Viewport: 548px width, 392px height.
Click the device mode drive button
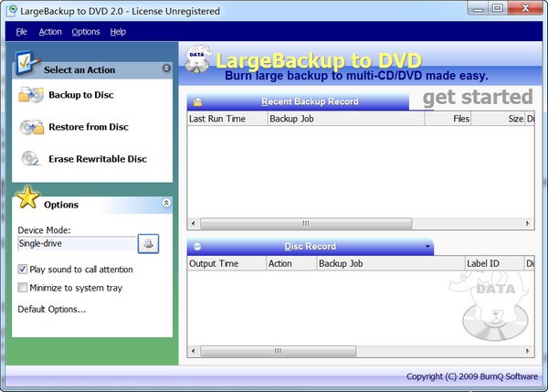(148, 243)
